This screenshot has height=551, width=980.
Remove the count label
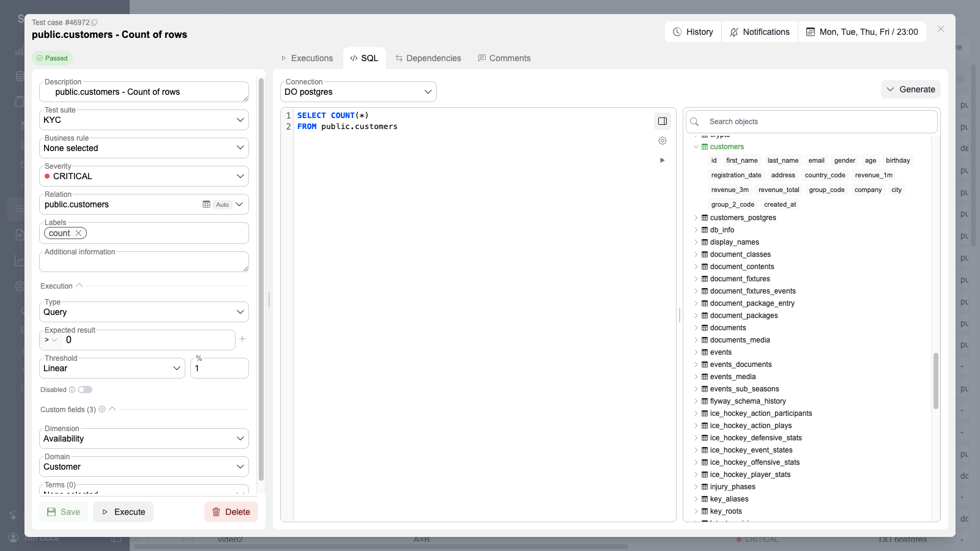(x=78, y=233)
